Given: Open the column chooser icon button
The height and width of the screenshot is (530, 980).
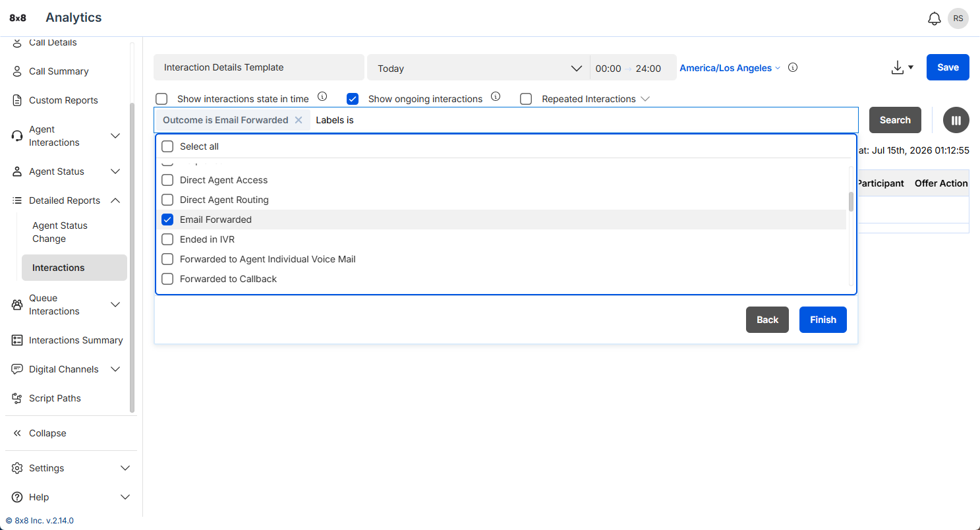Looking at the screenshot, I should [x=956, y=120].
